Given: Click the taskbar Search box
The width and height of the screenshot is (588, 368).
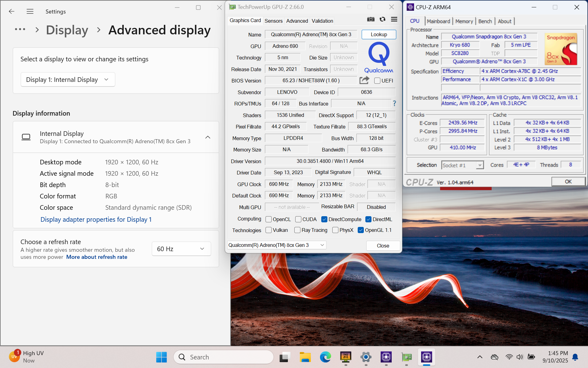Looking at the screenshot, I should pos(224,357).
